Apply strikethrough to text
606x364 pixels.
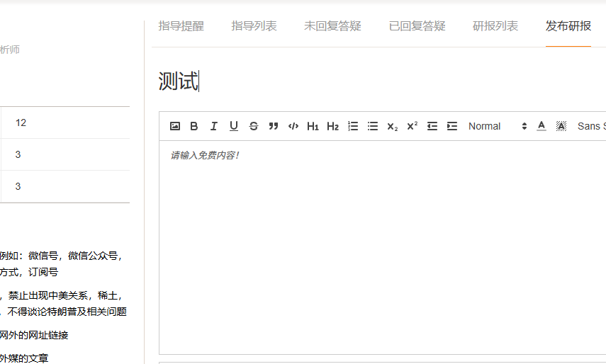coord(254,126)
